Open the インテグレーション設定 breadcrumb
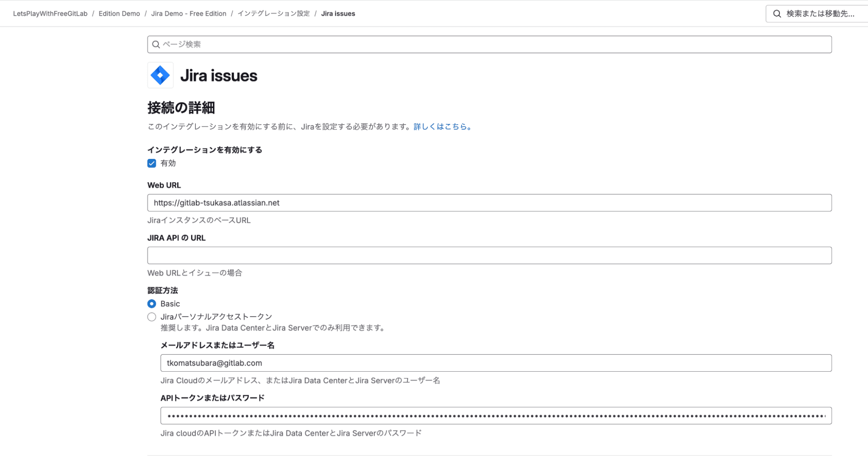The image size is (868, 459). [x=274, y=13]
